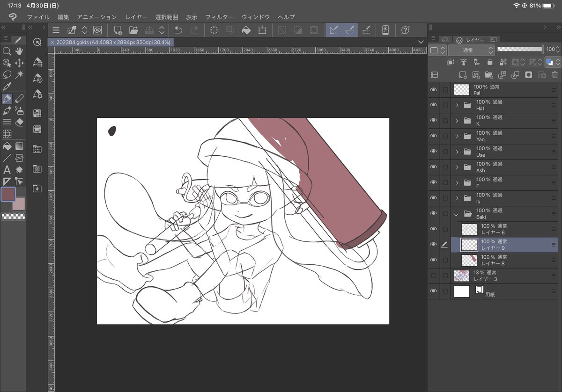Select the Gradient tool

[x=19, y=146]
